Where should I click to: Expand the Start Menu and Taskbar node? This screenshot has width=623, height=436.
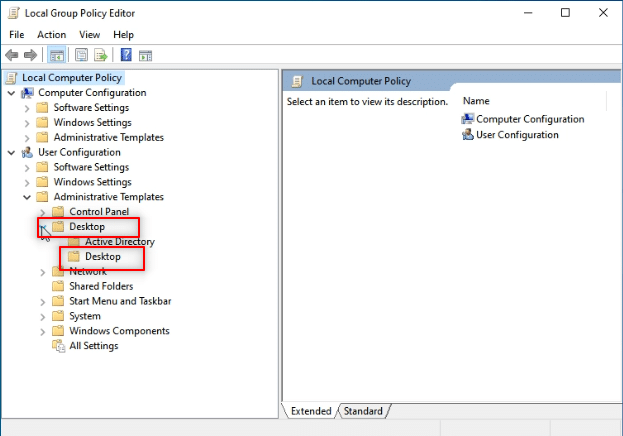tap(43, 302)
